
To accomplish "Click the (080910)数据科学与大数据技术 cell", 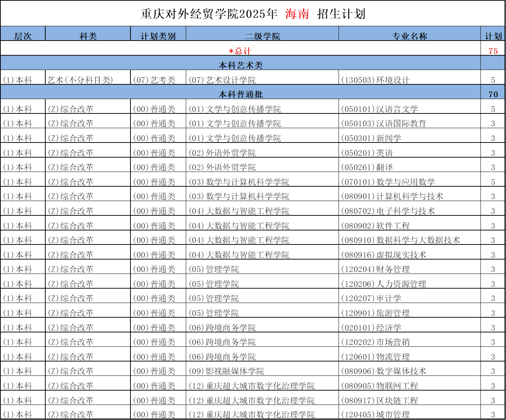I will tap(400, 240).
